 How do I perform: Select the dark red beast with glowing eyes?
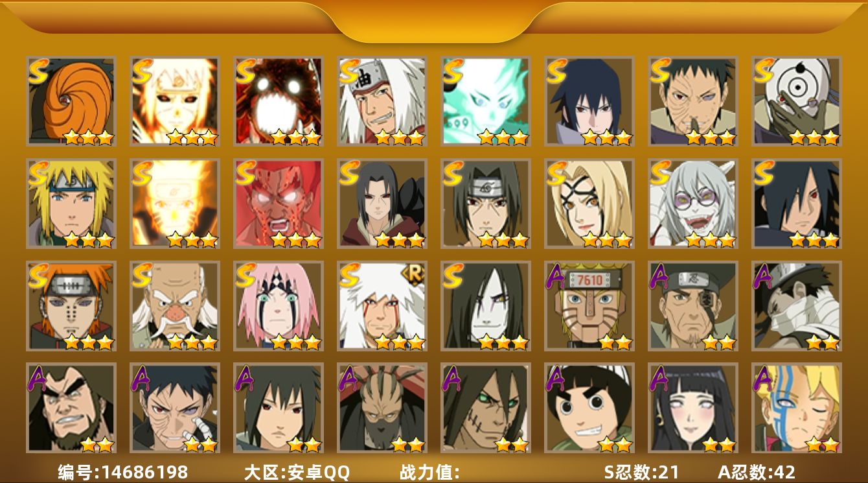(x=279, y=100)
